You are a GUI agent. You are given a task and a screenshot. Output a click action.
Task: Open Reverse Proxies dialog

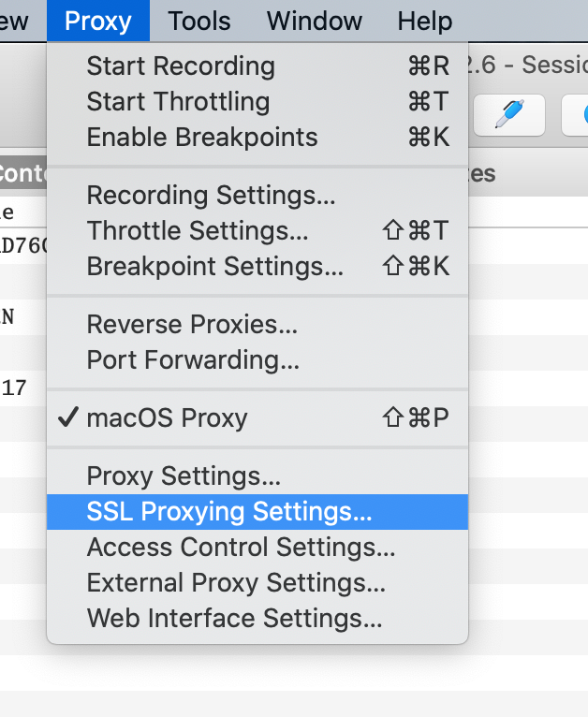tap(192, 325)
